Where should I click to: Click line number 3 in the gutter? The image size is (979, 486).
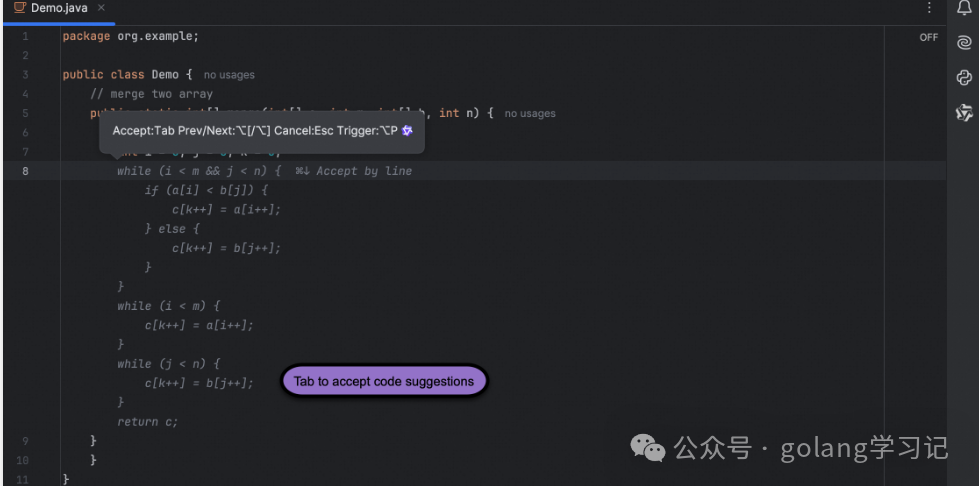pyautogui.click(x=25, y=75)
